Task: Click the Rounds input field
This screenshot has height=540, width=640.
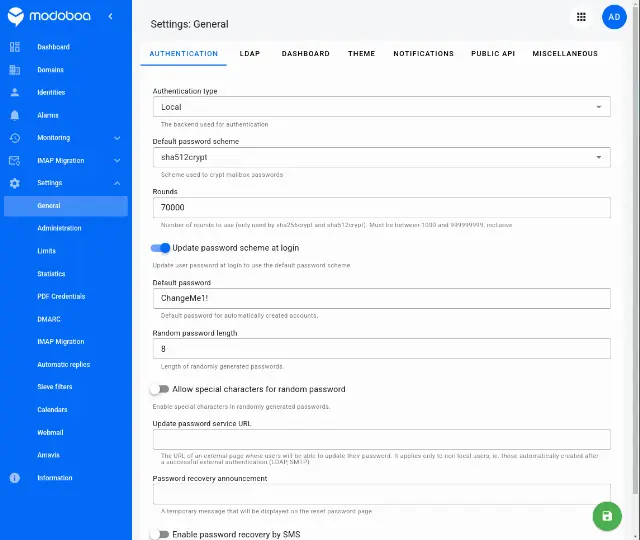Action: [382, 207]
